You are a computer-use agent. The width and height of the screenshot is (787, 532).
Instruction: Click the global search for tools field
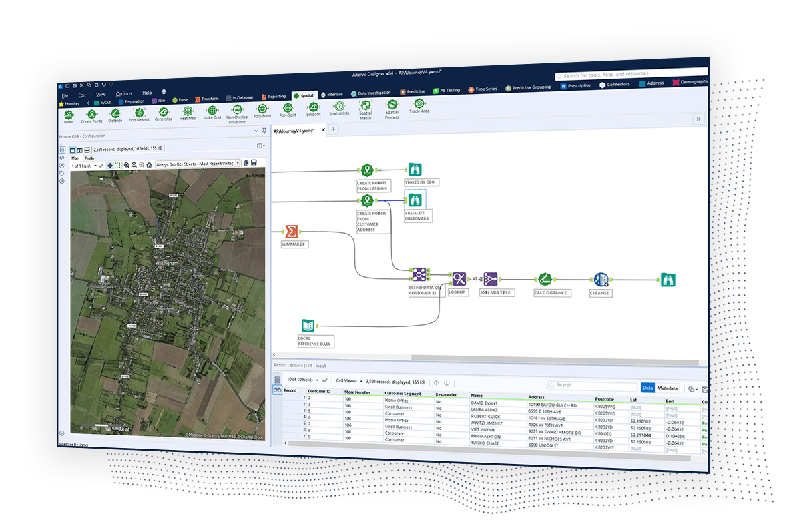coord(631,75)
